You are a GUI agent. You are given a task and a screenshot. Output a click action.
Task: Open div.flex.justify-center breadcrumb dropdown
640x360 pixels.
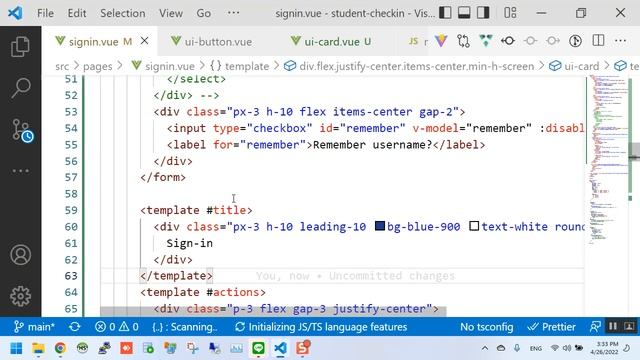[x=409, y=66]
